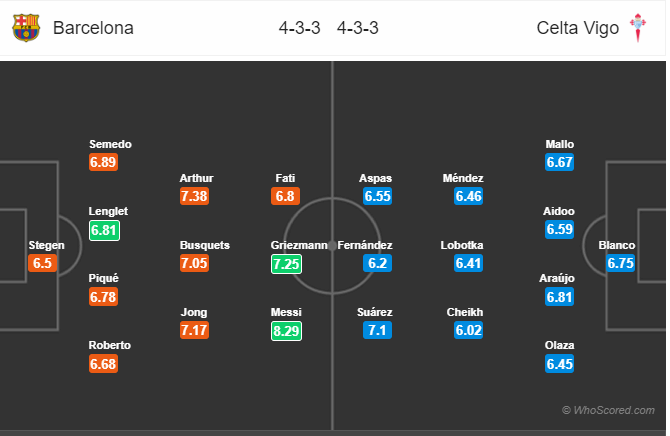This screenshot has width=670, height=436.
Task: Select Griezmann's green 7.25 rating badge
Action: (x=286, y=264)
